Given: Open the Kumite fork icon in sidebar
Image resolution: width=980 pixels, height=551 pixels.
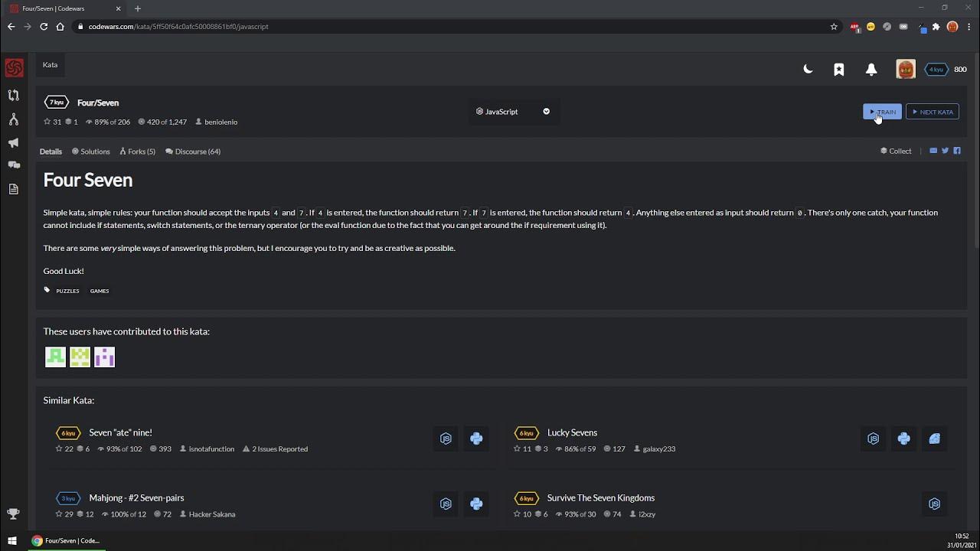Looking at the screenshot, I should 14,119.
